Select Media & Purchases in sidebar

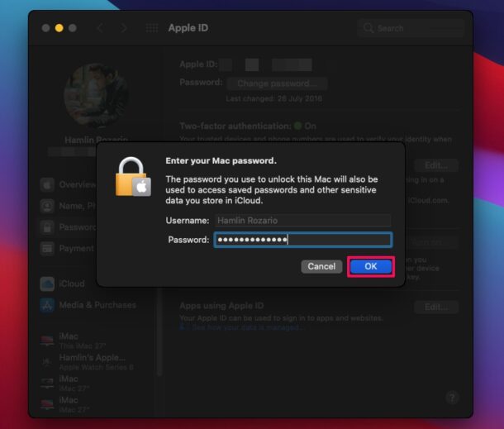[88, 305]
